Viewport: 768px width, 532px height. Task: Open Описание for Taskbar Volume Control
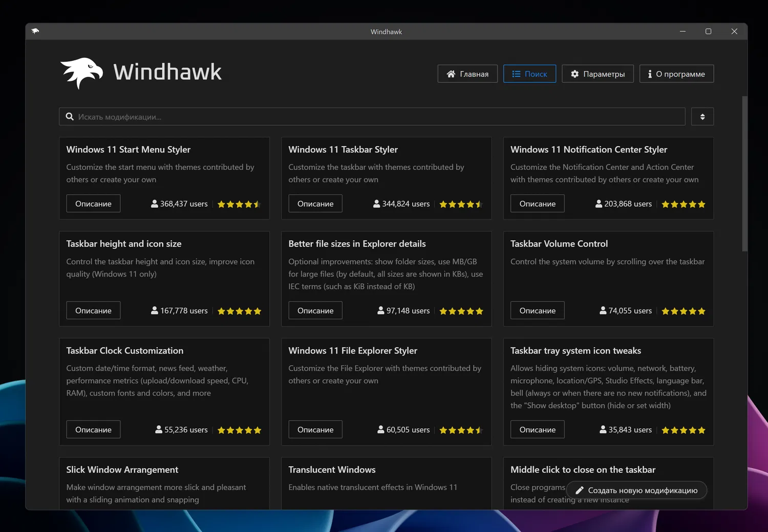(538, 311)
